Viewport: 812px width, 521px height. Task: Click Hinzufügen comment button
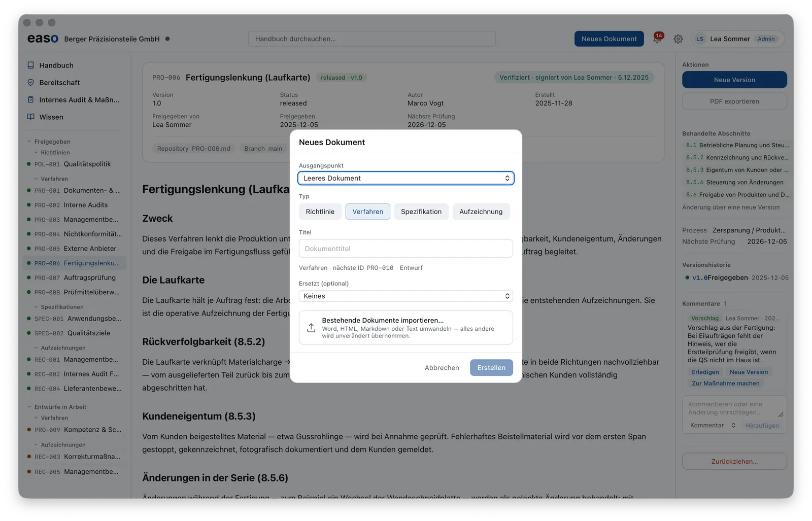762,426
